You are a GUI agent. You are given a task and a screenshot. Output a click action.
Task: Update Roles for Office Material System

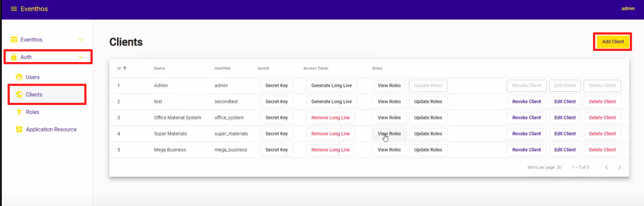point(428,117)
